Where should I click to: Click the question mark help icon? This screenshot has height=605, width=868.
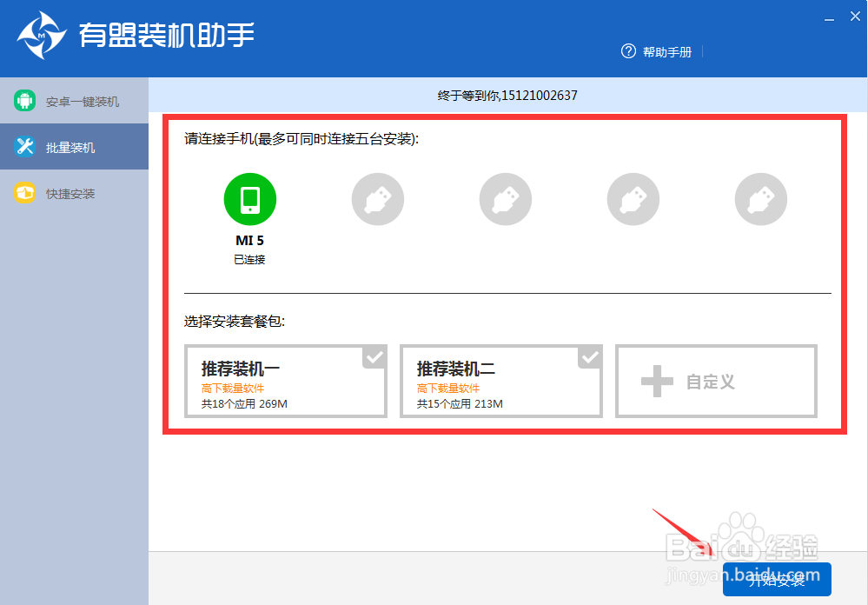coord(627,51)
